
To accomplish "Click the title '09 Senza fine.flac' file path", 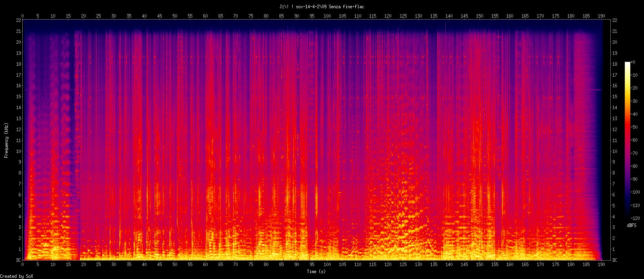I will (322, 7).
